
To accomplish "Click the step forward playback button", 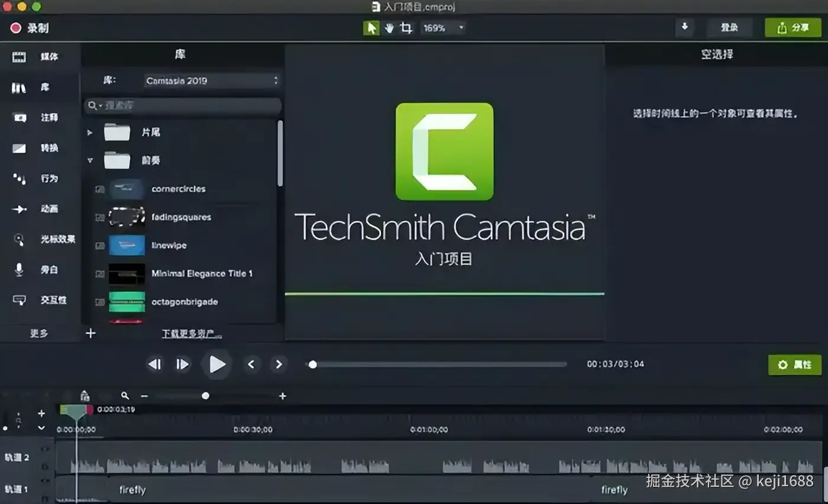I will pos(183,364).
